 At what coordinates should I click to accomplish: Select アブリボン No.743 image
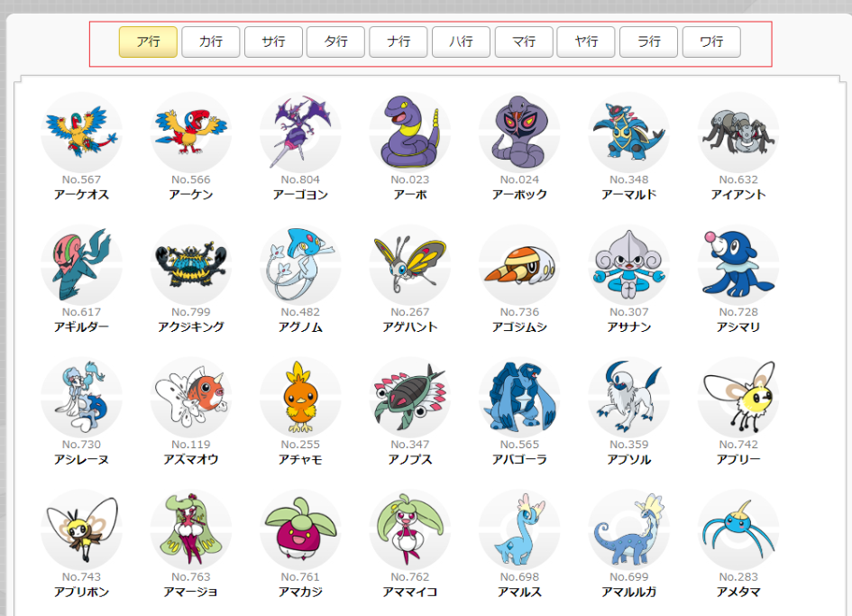pyautogui.click(x=81, y=530)
